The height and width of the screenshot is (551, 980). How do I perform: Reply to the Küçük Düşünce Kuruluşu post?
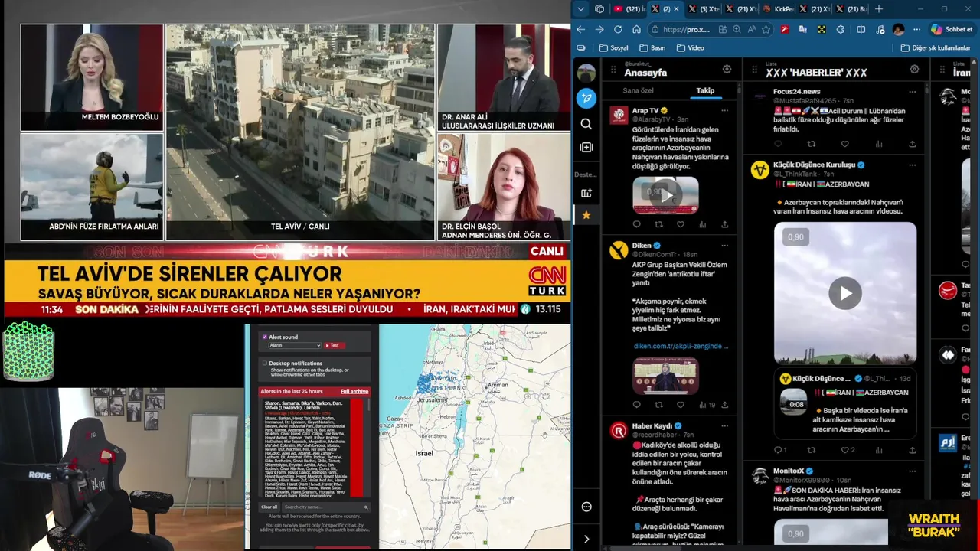779,450
